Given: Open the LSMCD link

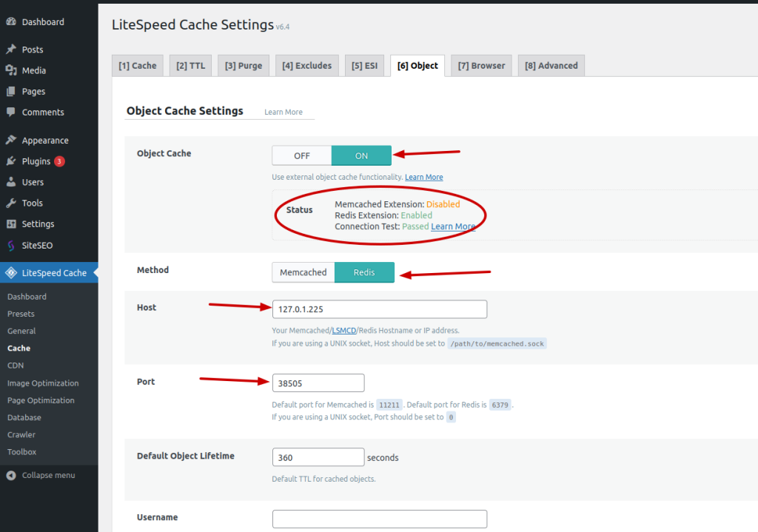Looking at the screenshot, I should coord(343,331).
